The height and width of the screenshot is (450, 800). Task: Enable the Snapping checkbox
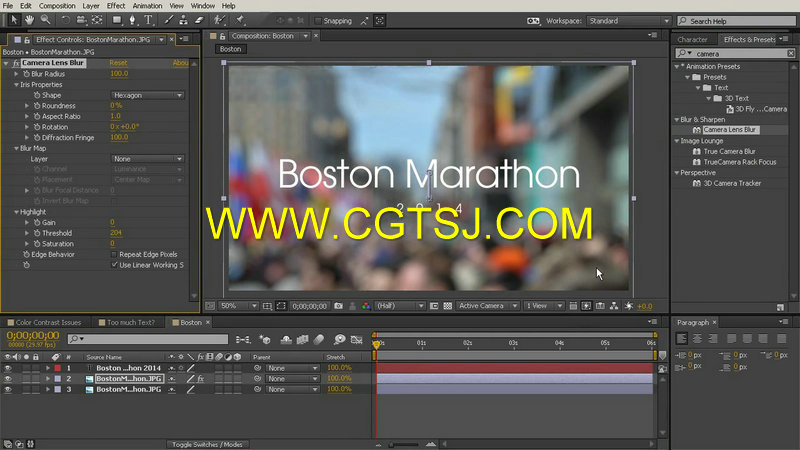[318, 21]
